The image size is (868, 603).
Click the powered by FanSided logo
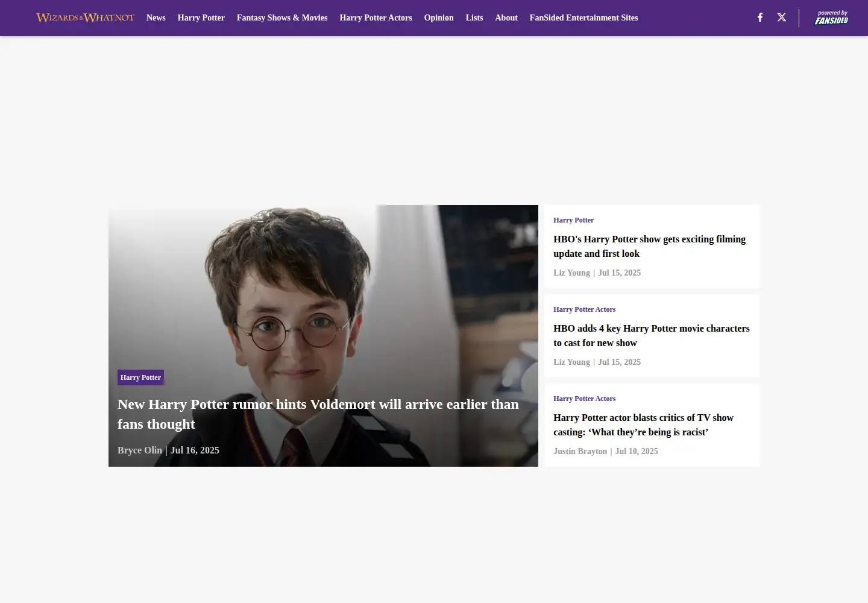tap(831, 17)
